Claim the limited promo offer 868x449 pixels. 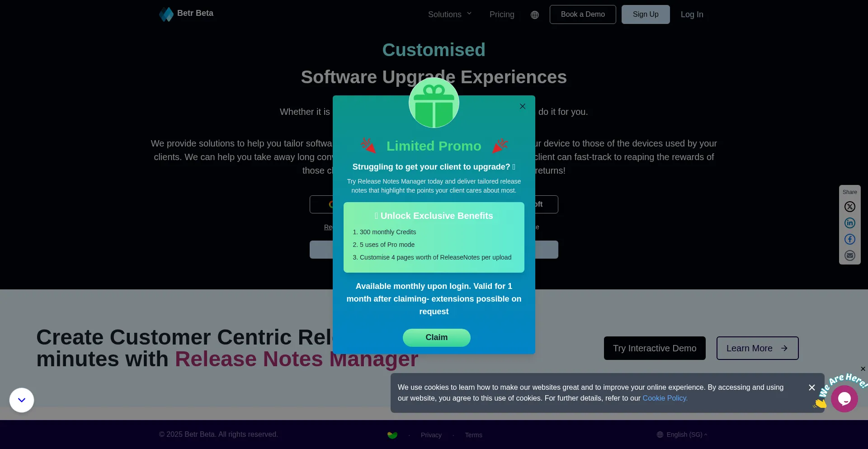(x=436, y=337)
